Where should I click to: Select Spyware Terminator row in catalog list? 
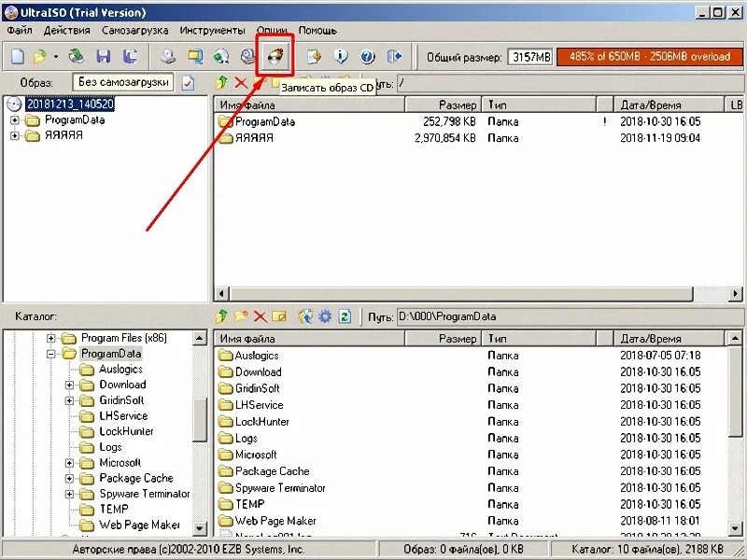tap(472, 488)
